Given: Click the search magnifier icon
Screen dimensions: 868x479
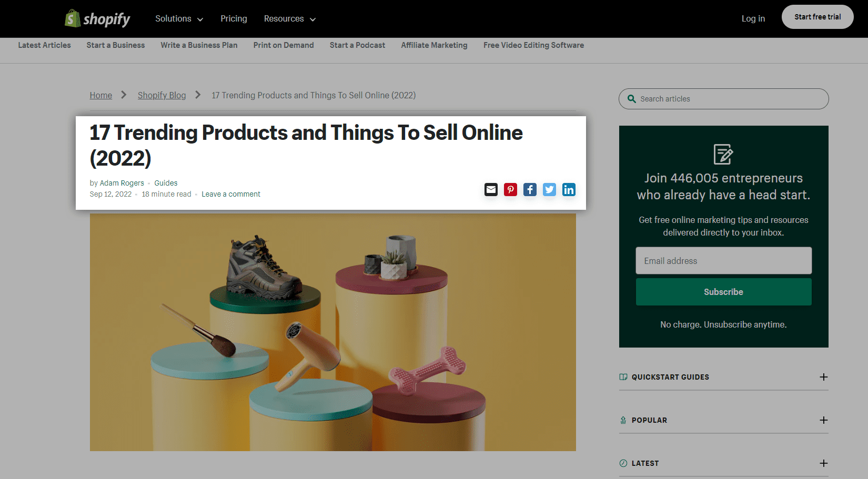Looking at the screenshot, I should click(632, 99).
